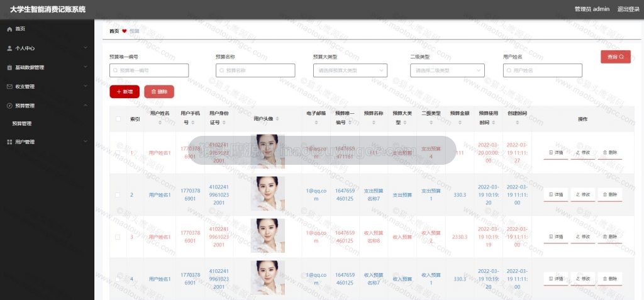
Task: Click user avatar thumbnail in row 2
Action: pos(268,194)
